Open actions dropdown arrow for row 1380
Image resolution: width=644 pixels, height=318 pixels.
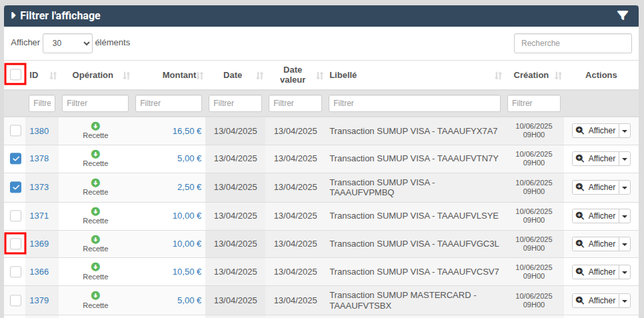625,131
